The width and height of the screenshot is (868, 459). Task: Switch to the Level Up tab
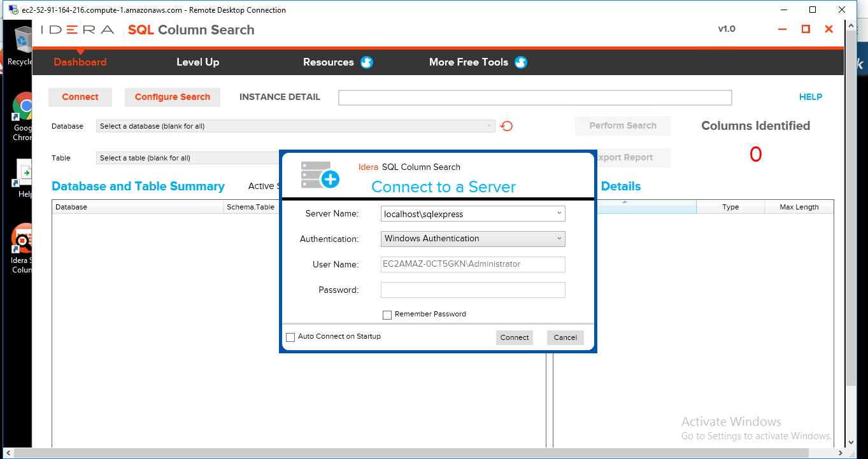[x=197, y=62]
